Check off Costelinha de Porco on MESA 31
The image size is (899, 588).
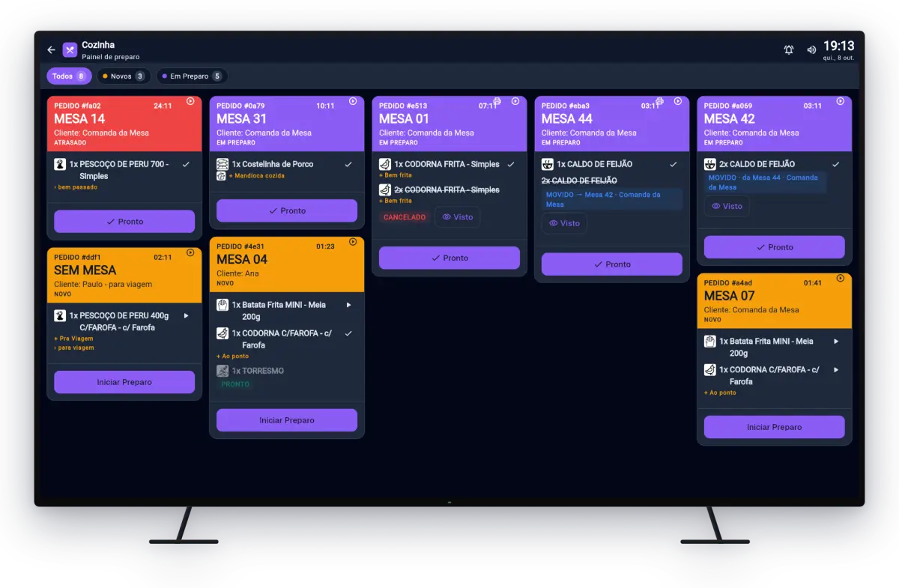click(348, 164)
